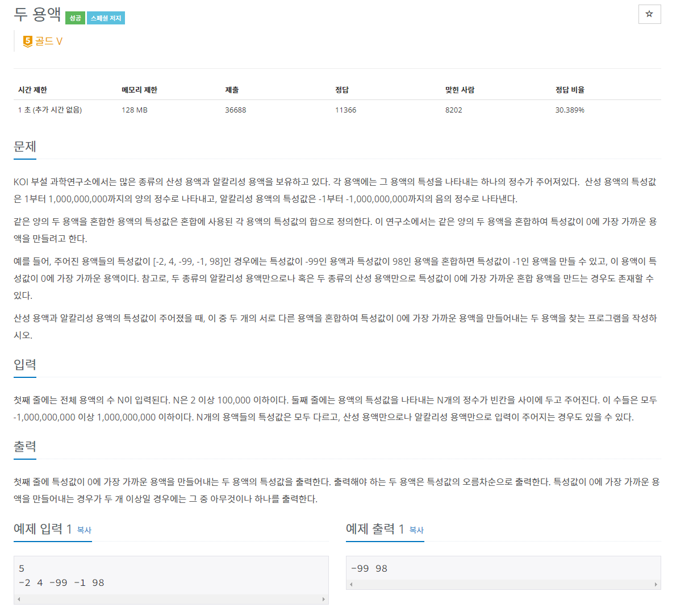Copy sample input with 복사 next to 예제 입력 1
This screenshot has width=693, height=616.
pos(84,530)
